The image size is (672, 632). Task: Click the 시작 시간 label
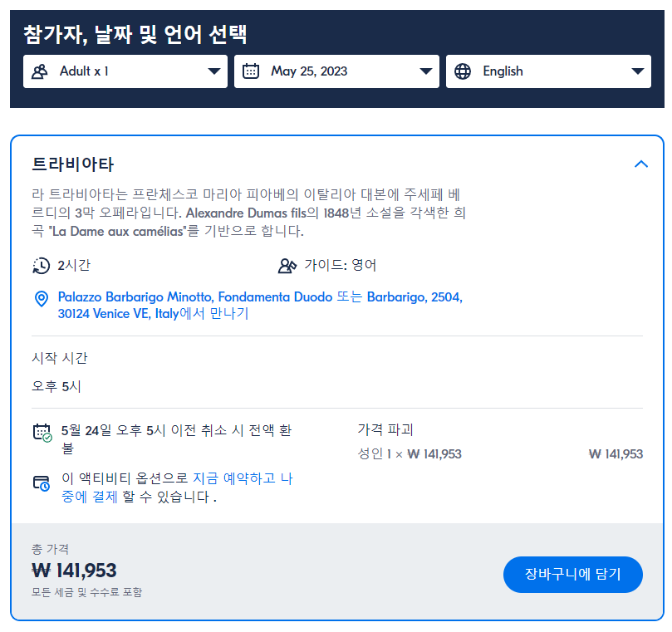point(60,358)
